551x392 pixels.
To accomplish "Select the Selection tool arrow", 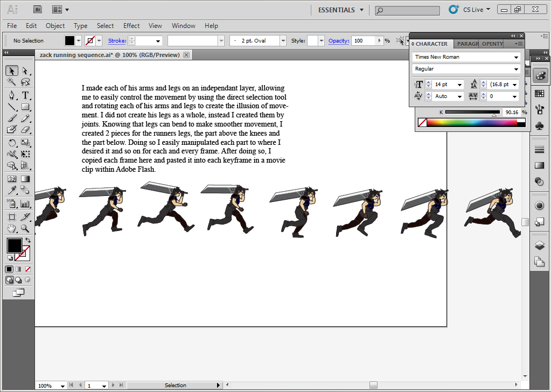I will pos(12,71).
